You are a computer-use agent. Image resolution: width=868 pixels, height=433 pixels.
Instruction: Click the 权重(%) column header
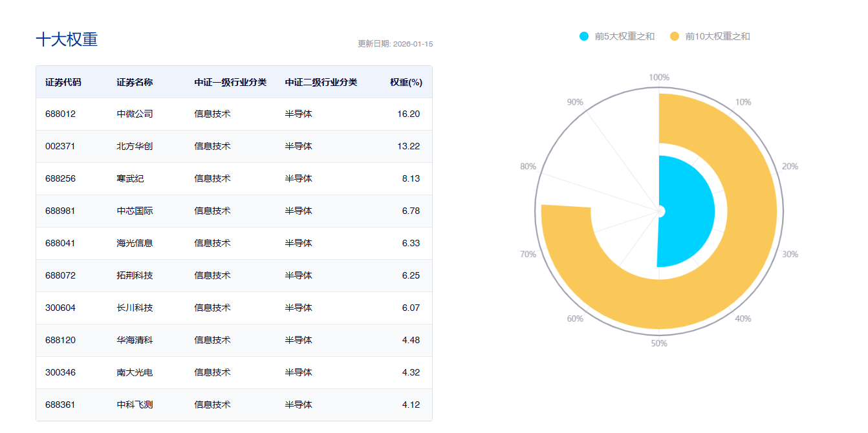405,82
